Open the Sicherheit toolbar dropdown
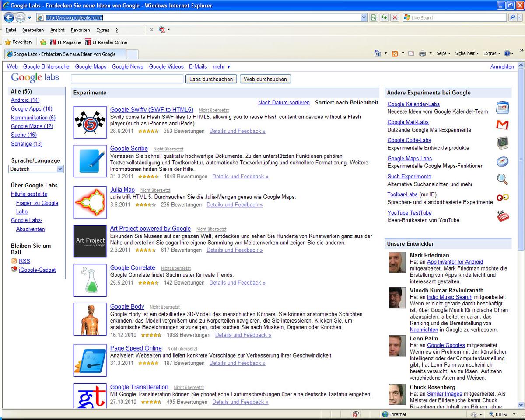Screen dimensions: 525x420 point(467,53)
